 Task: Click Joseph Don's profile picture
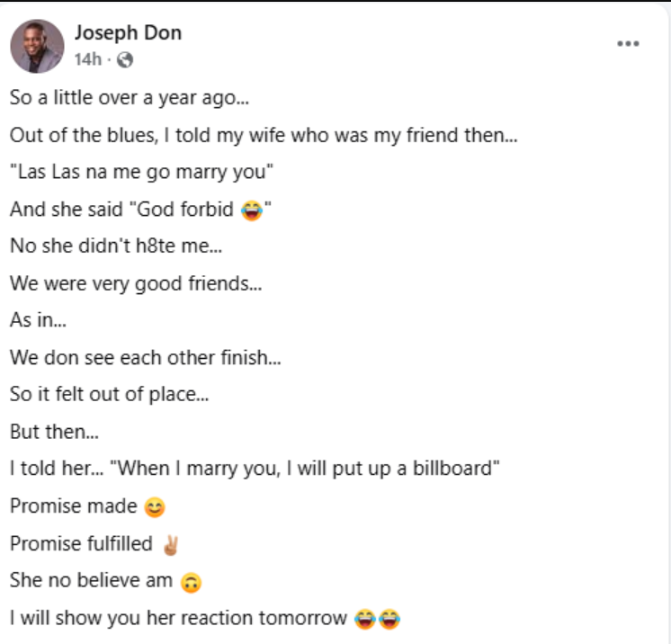tap(37, 47)
